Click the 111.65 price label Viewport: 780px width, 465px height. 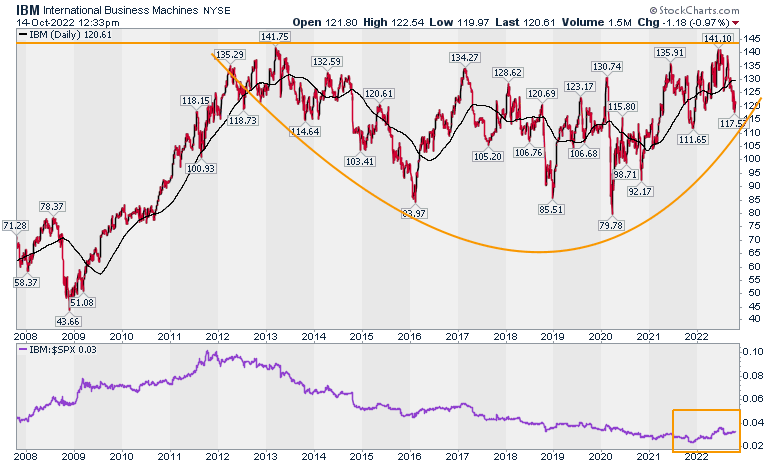click(692, 140)
